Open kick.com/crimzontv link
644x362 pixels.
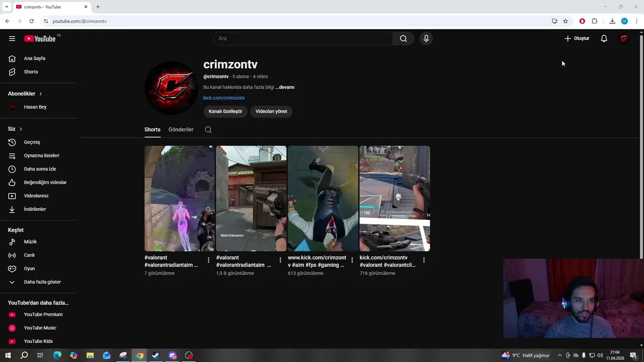(224, 98)
